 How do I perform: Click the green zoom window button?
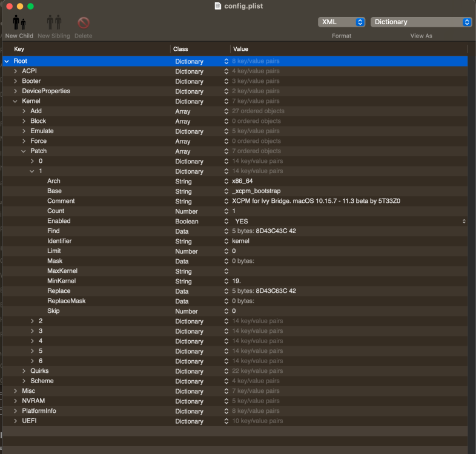coord(30,6)
